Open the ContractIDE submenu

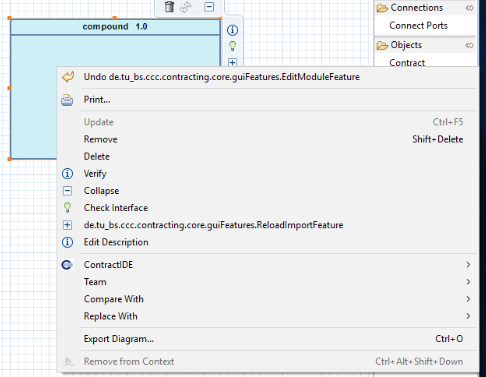point(268,265)
